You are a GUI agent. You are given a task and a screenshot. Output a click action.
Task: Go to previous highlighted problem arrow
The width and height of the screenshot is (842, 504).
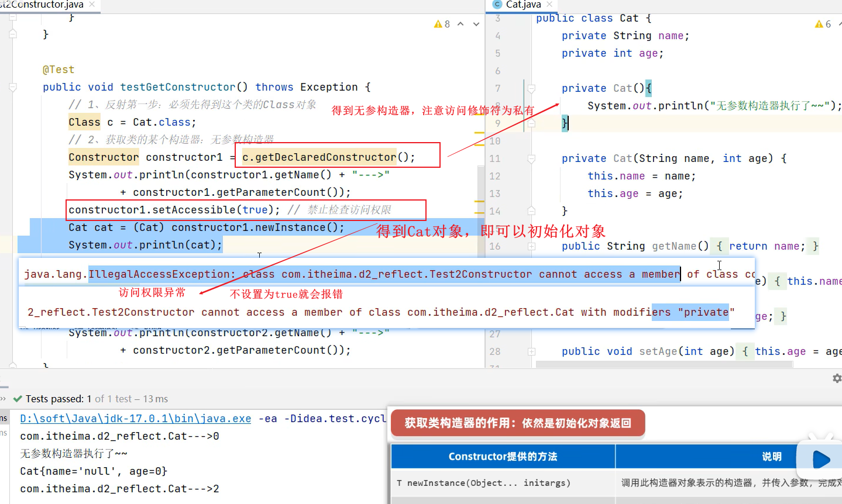[x=460, y=24]
